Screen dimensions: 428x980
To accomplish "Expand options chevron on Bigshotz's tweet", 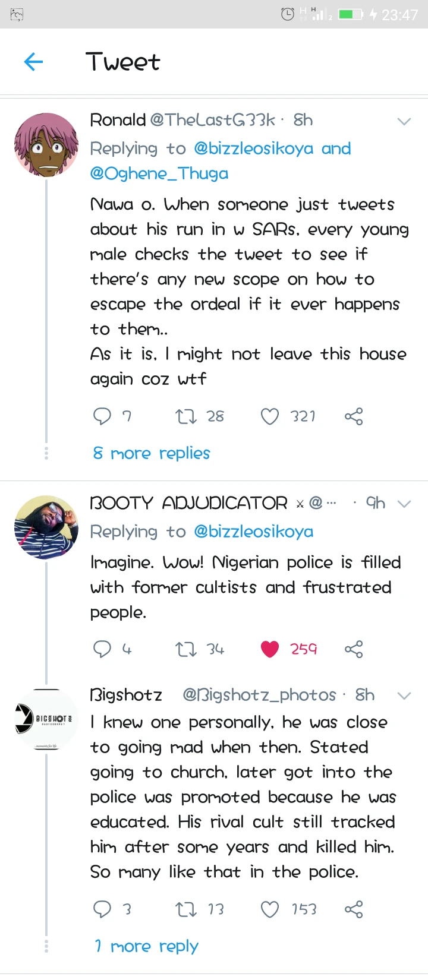I will pyautogui.click(x=404, y=696).
